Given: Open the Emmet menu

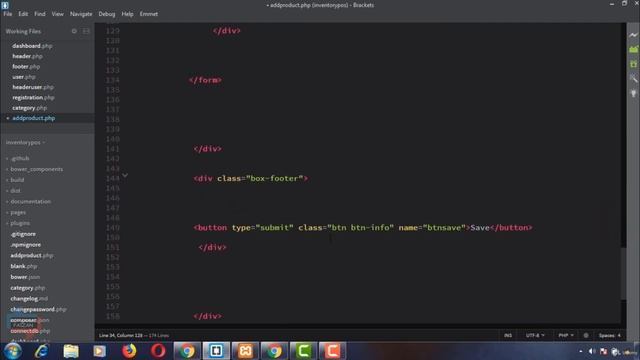Looking at the screenshot, I should point(149,14).
